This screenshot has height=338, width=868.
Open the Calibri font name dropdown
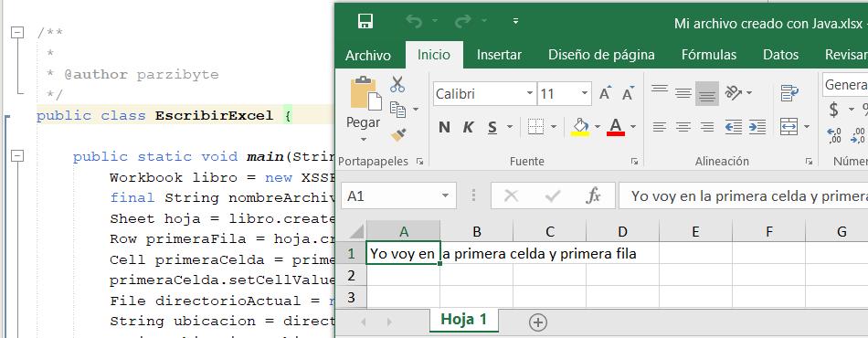coord(530,94)
